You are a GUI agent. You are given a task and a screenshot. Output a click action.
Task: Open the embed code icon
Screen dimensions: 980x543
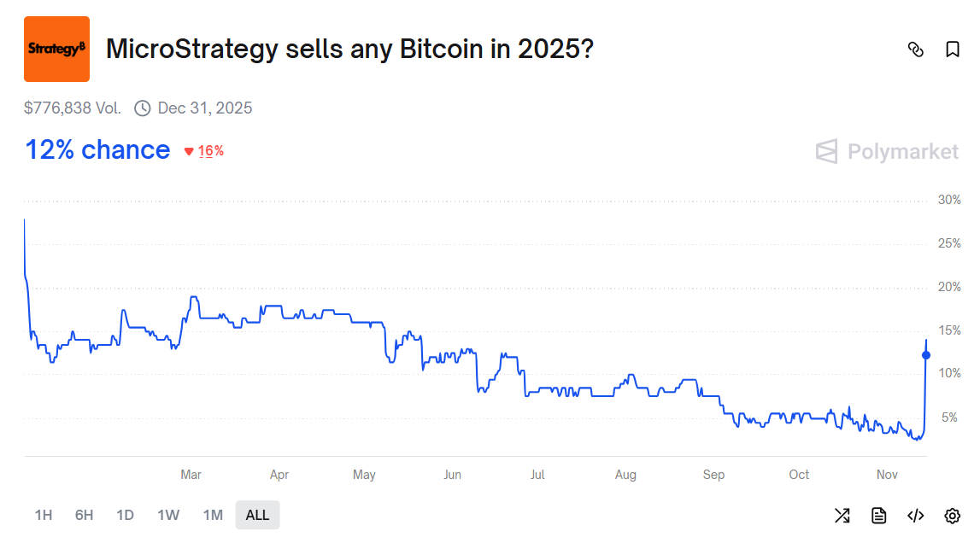(915, 516)
